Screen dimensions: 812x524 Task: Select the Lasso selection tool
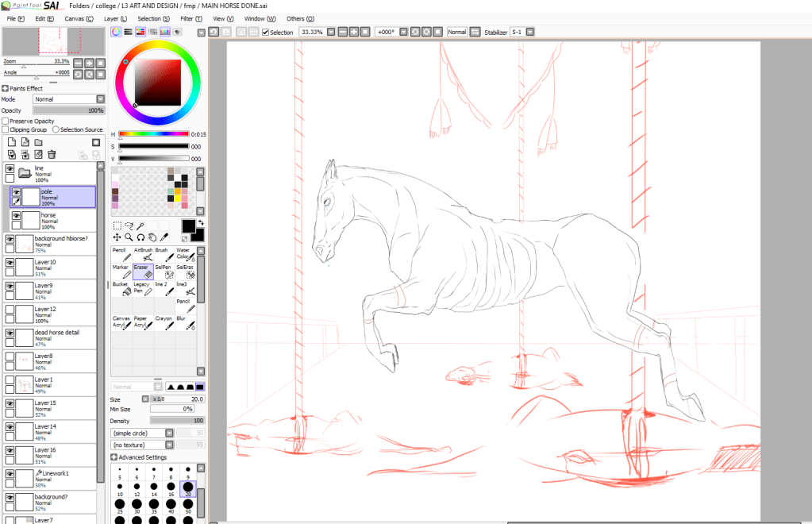129,225
